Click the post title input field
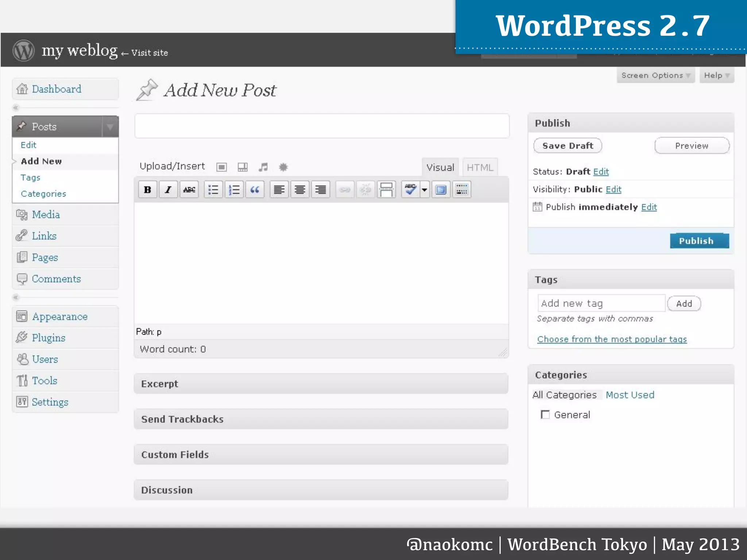The width and height of the screenshot is (747, 560). click(x=322, y=126)
